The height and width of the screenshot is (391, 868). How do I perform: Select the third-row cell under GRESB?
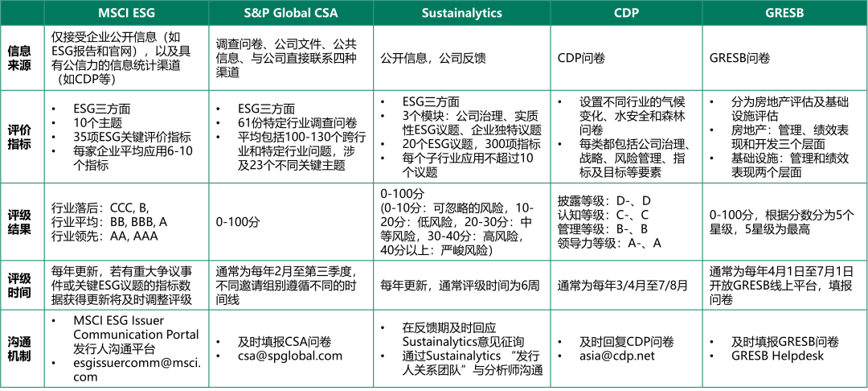(x=784, y=222)
